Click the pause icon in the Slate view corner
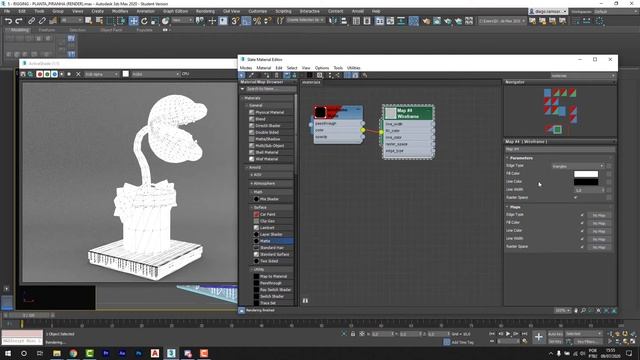The width and height of the screenshot is (640, 360). (x=305, y=300)
